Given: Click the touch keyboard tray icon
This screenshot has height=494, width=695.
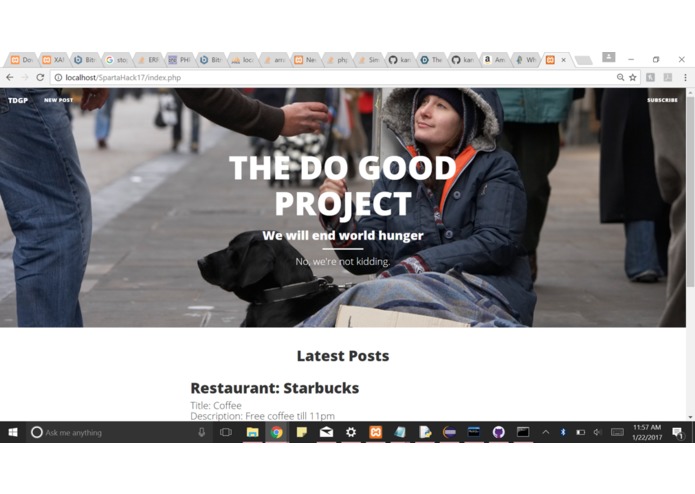Looking at the screenshot, I should pos(617,432).
